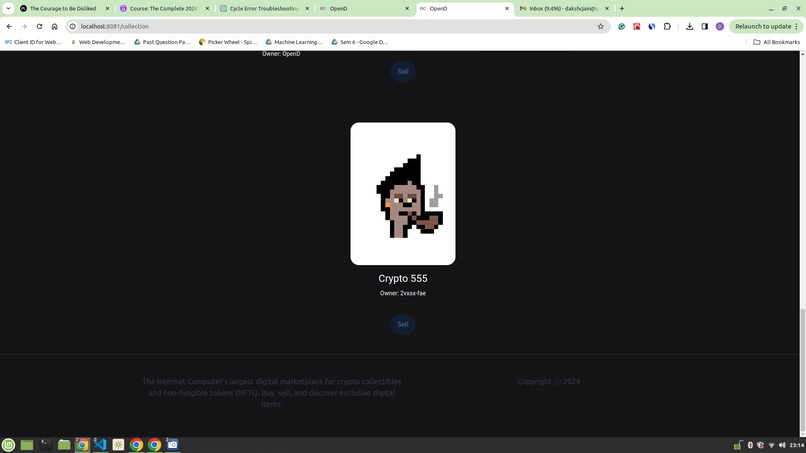The image size is (806, 453).
Task: Open the purple profile avatar
Action: 720,26
